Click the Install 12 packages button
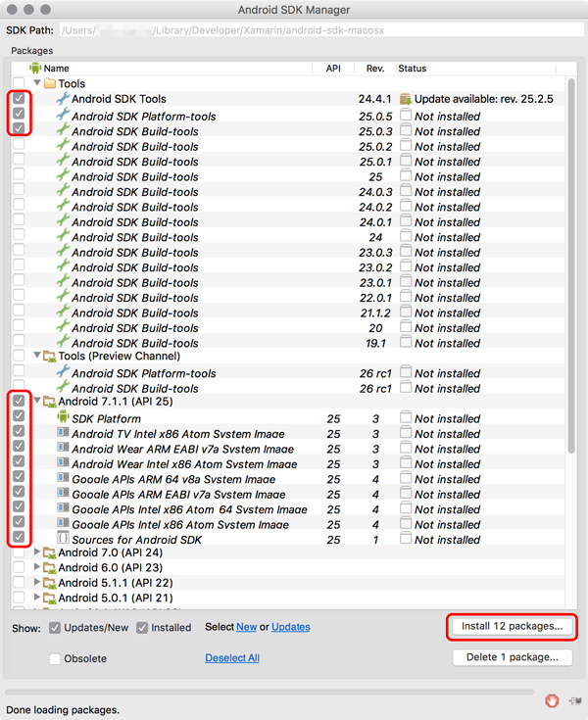588x720 pixels. [513, 626]
